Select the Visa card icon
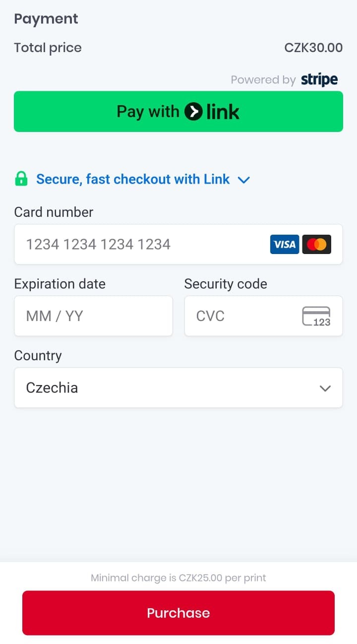The image size is (357, 644). [x=284, y=244]
